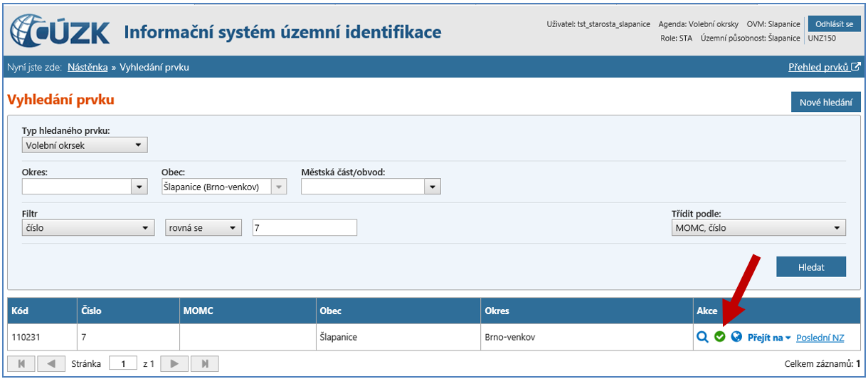The height and width of the screenshot is (379, 868).
Task: Click the Nové hledání button
Action: 825,103
